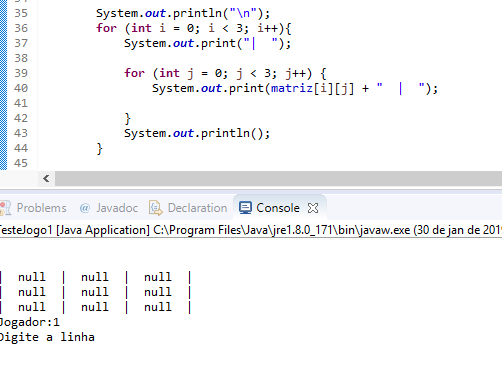Click the horizontal scrollbar track in the editor

278,179
